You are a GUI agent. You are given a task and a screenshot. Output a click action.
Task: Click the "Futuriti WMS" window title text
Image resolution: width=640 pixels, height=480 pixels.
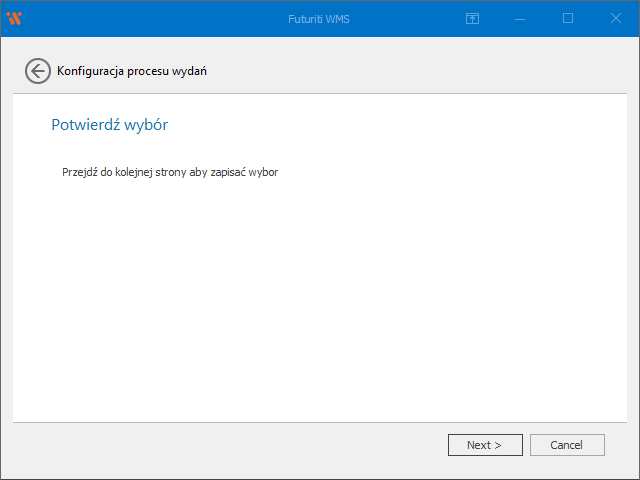point(319,18)
